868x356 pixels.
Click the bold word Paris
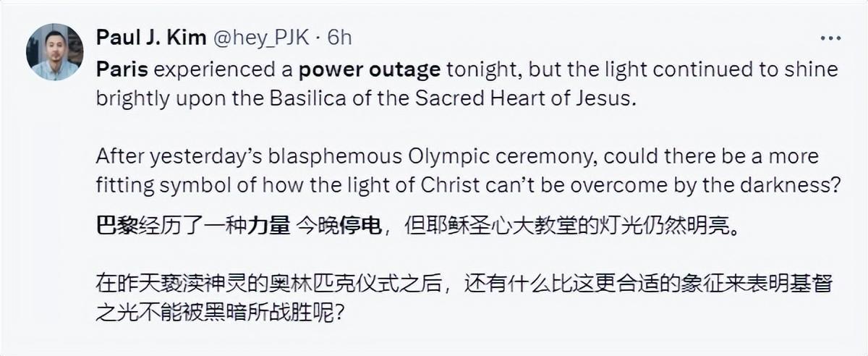(121, 70)
